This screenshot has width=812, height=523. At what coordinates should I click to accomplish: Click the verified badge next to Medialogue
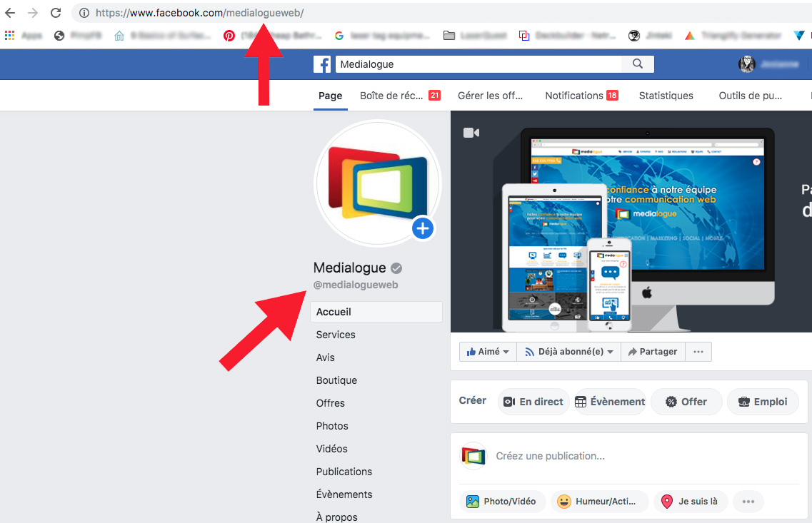[x=396, y=268]
